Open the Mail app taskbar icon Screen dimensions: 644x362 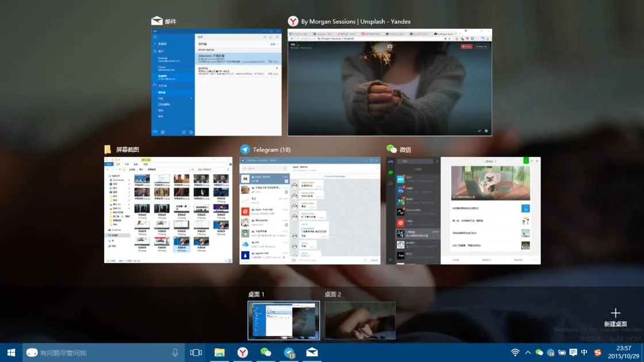312,353
